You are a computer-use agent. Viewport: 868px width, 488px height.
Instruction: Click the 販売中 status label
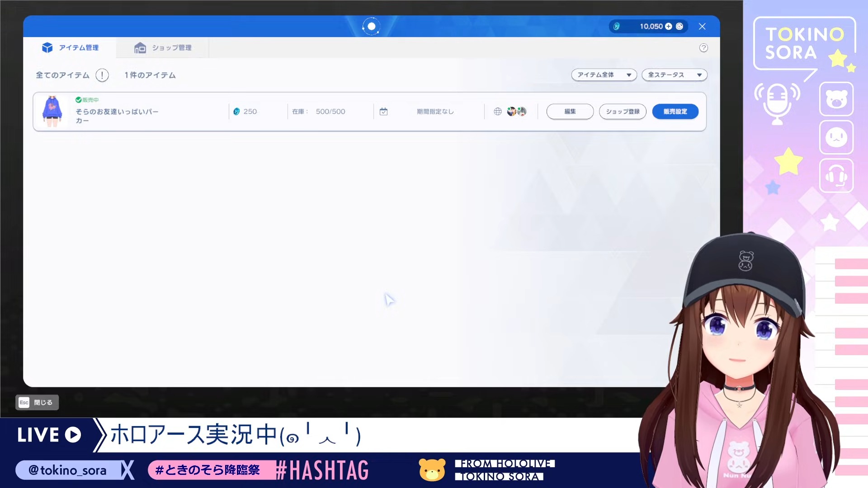[x=90, y=100]
